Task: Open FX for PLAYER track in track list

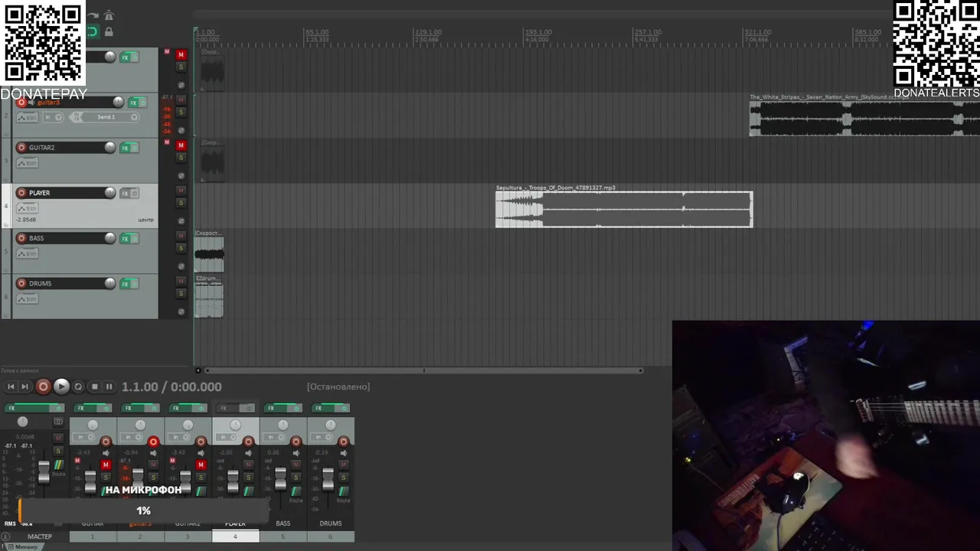Action: pyautogui.click(x=125, y=194)
